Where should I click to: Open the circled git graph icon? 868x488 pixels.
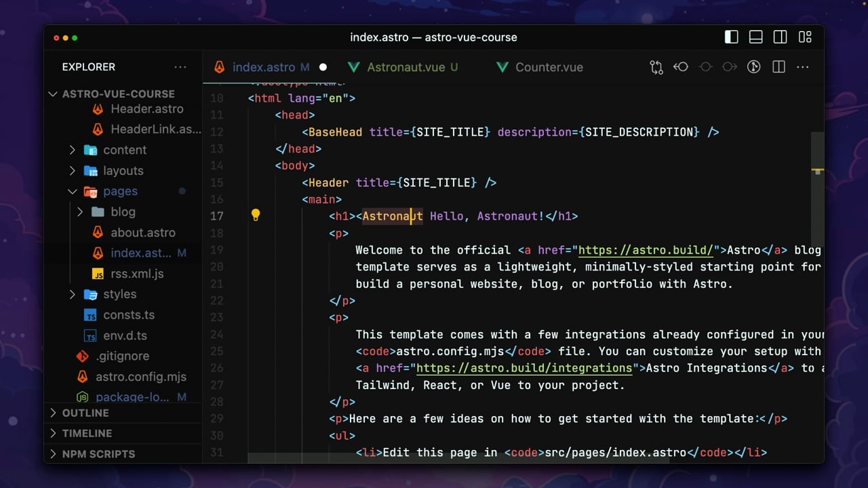(753, 67)
